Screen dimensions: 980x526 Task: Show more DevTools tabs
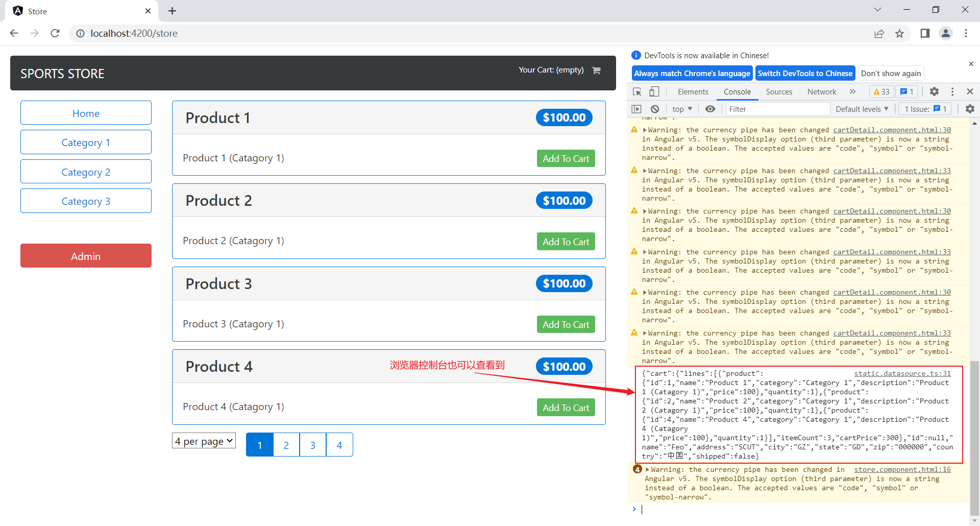point(852,92)
